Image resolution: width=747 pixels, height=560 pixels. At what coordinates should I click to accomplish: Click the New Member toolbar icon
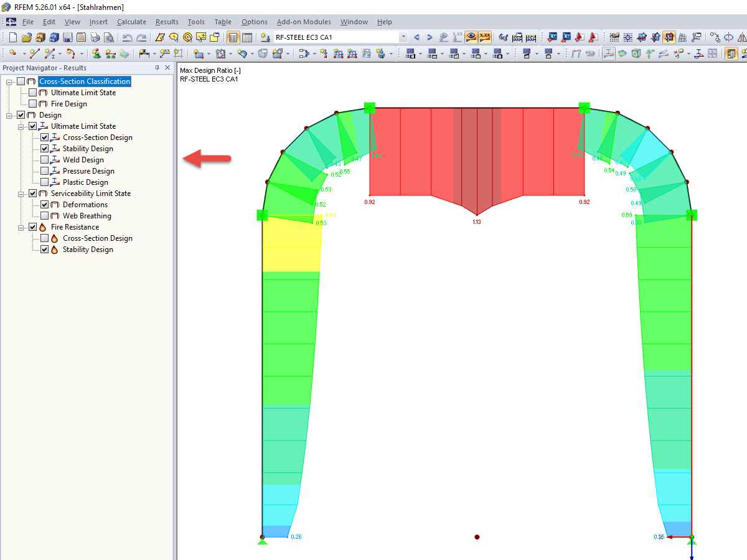click(x=50, y=54)
